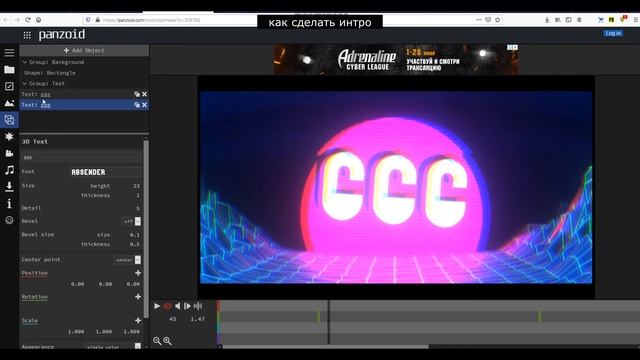Reload the browser page
This screenshot has height=360, width=640.
28,20
